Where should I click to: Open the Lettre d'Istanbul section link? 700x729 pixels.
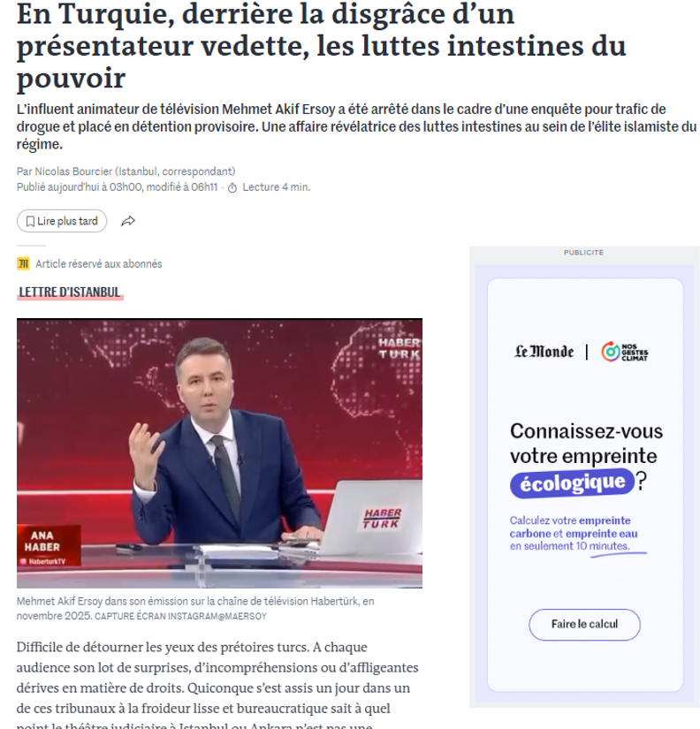70,292
